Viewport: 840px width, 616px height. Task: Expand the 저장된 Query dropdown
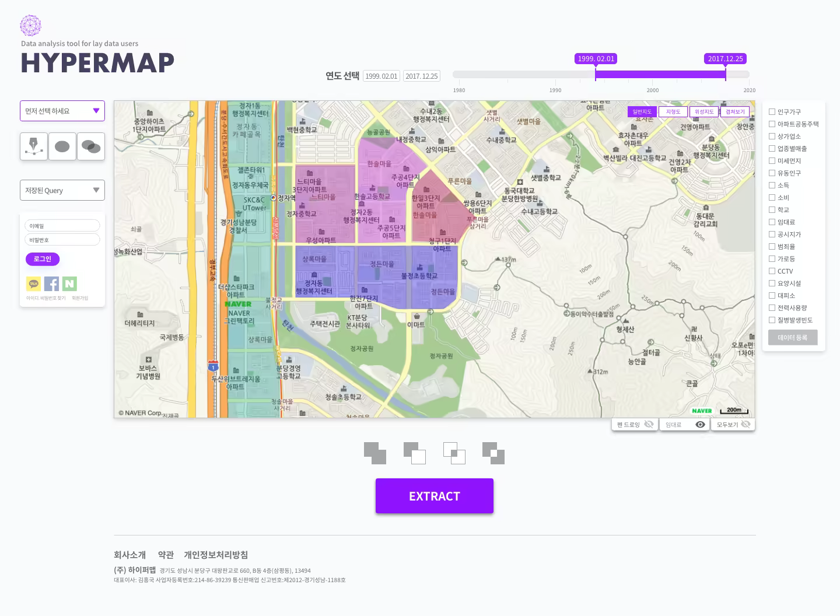pyautogui.click(x=62, y=190)
